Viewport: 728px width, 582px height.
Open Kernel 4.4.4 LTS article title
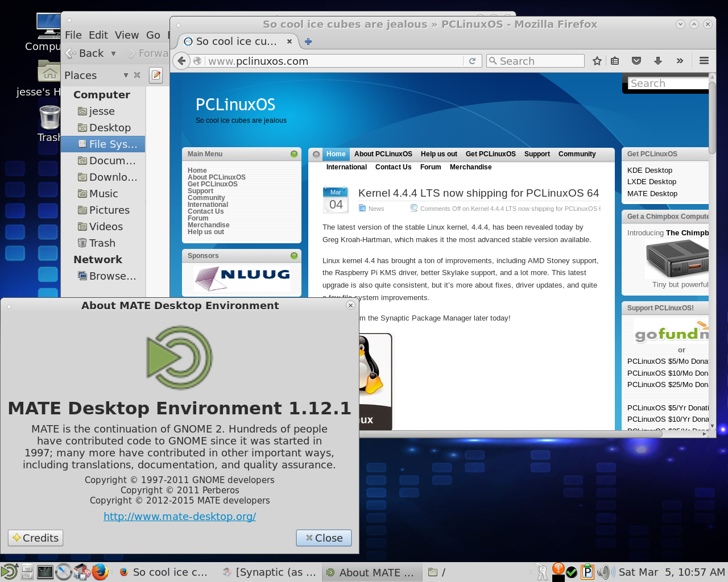[478, 193]
